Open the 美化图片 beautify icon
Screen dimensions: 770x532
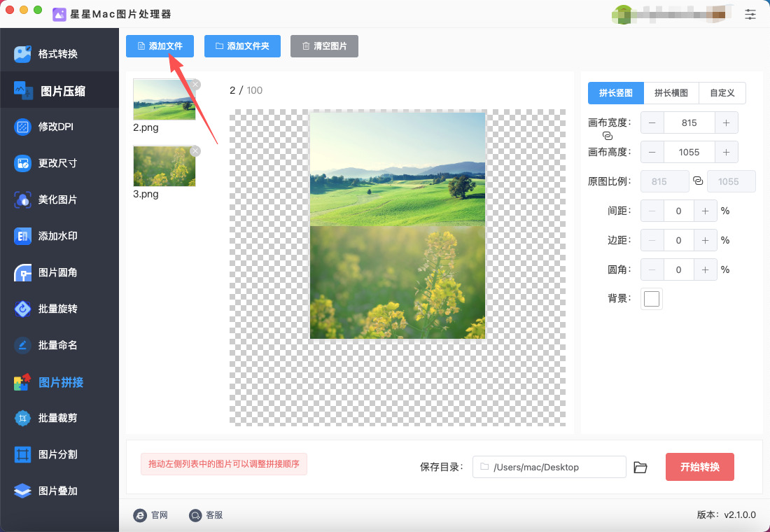pyautogui.click(x=22, y=199)
